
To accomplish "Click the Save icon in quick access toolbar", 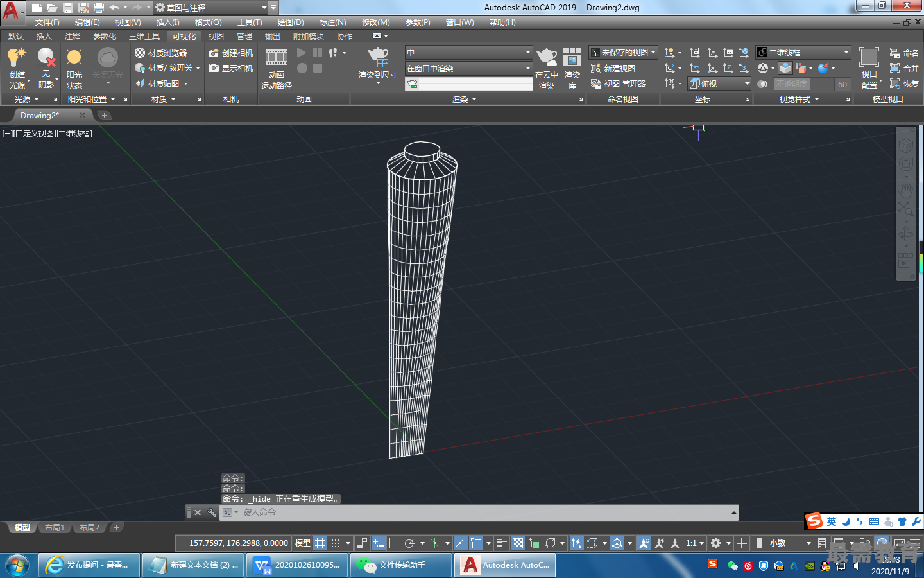I will click(68, 8).
